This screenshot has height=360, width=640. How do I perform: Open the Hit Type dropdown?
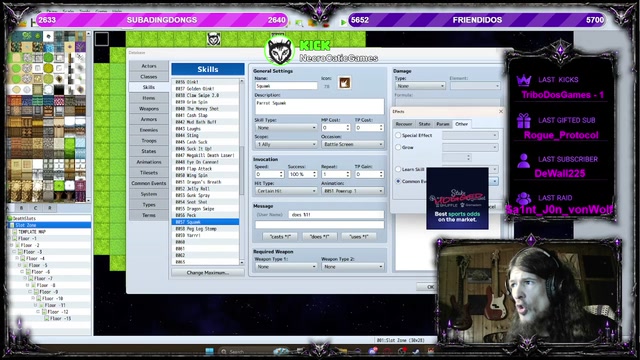click(286, 191)
